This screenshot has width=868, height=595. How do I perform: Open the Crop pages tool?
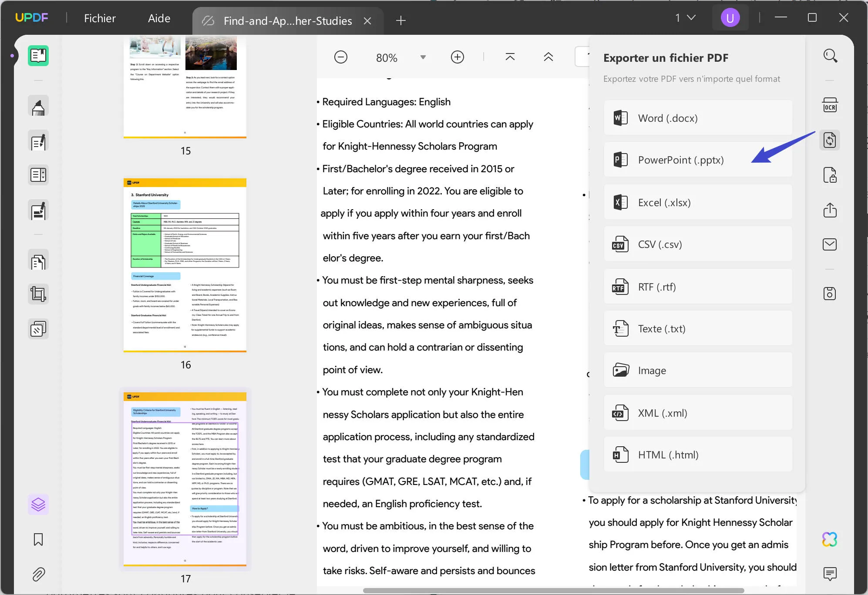(38, 294)
